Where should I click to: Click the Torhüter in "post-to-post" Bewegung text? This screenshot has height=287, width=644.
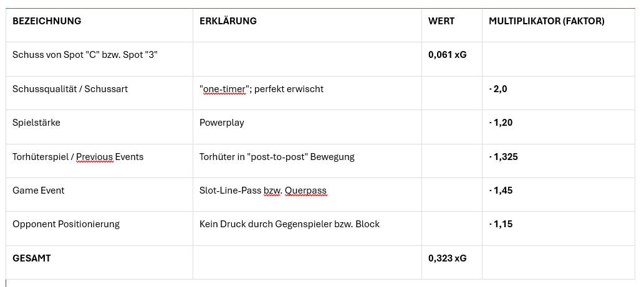[277, 157]
